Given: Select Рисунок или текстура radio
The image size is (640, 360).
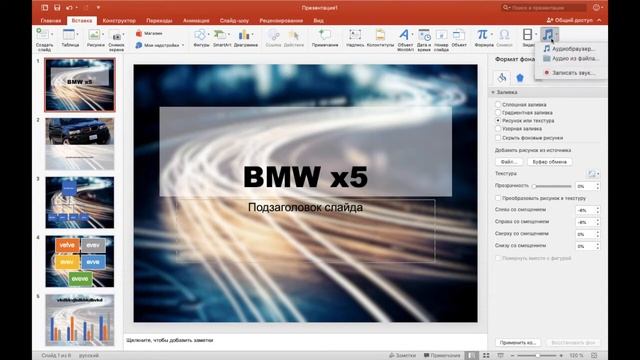Looking at the screenshot, I should tap(498, 120).
